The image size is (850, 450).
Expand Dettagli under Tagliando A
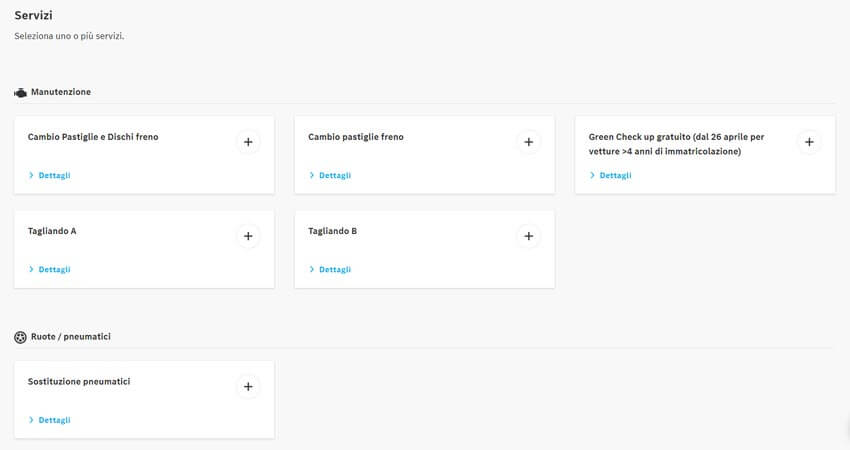54,269
